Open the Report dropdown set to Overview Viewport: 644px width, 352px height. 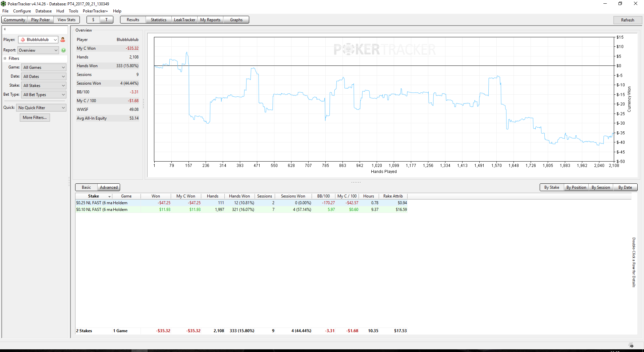pyautogui.click(x=38, y=50)
